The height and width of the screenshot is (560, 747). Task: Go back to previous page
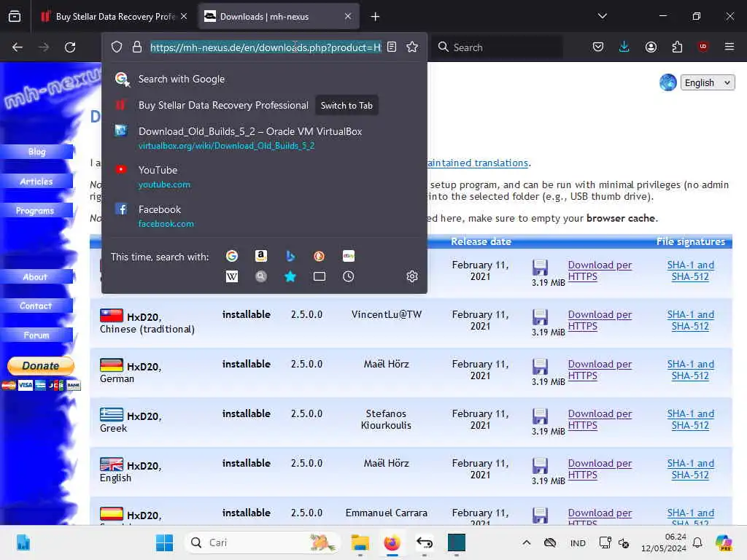(x=18, y=47)
